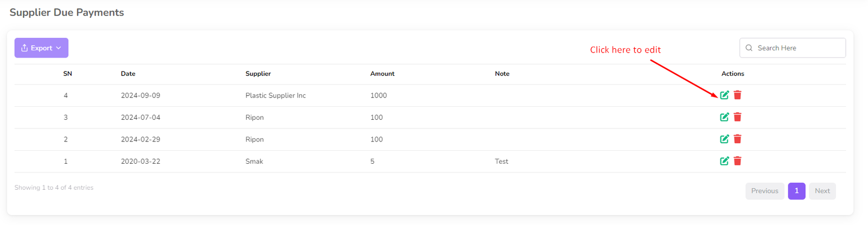The height and width of the screenshot is (225, 868).
Task: Click the Search Here field
Action: (797, 48)
